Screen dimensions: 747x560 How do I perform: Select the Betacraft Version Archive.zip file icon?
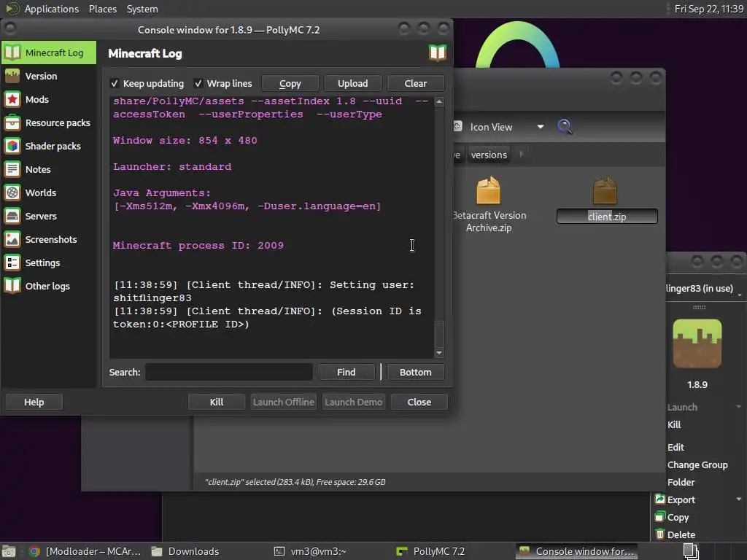488,190
